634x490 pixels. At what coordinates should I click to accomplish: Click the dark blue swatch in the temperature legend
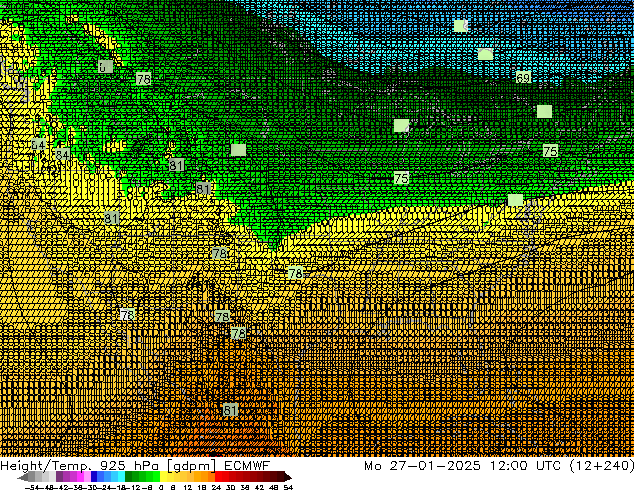click(x=94, y=477)
